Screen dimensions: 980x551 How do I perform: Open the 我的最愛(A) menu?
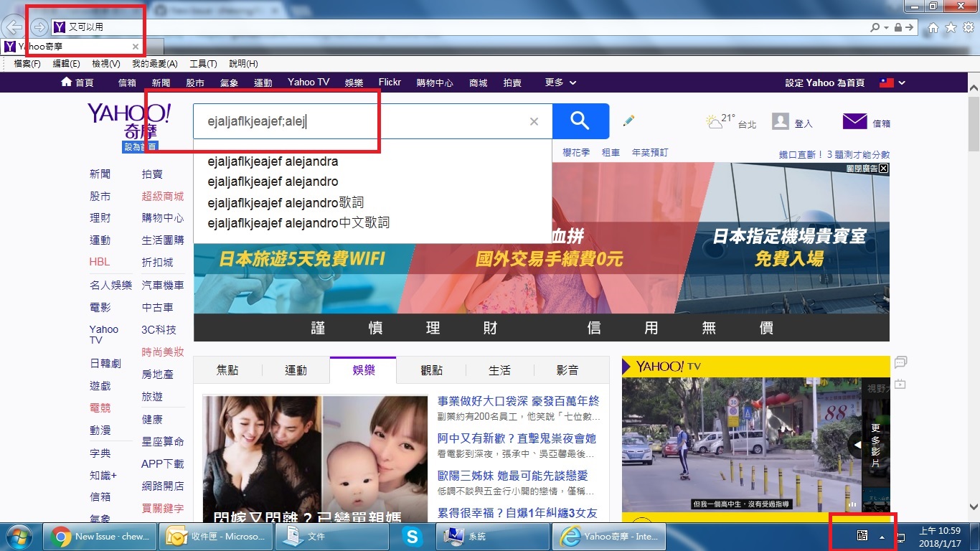click(x=155, y=64)
